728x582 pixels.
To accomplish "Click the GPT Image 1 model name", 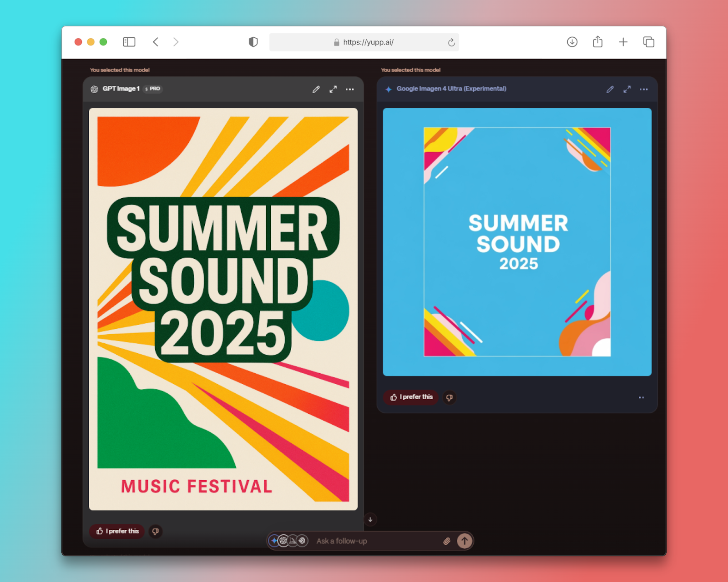I will tap(121, 89).
